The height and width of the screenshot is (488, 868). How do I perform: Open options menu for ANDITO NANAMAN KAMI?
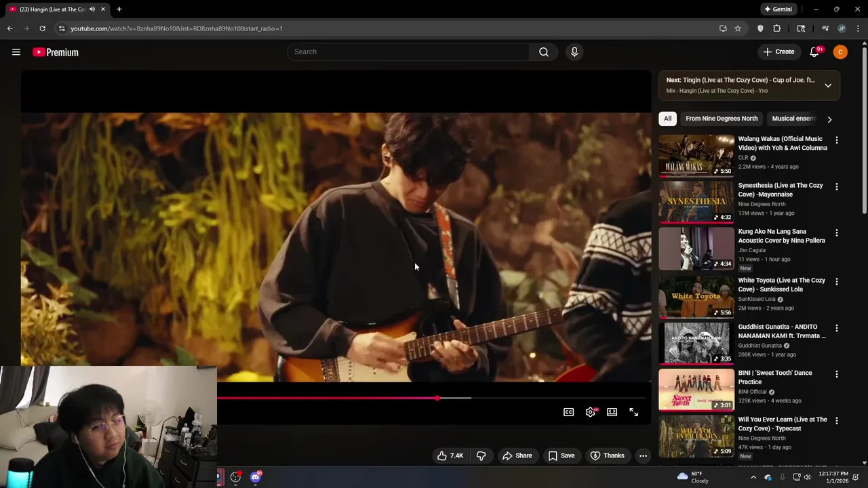[x=837, y=328]
